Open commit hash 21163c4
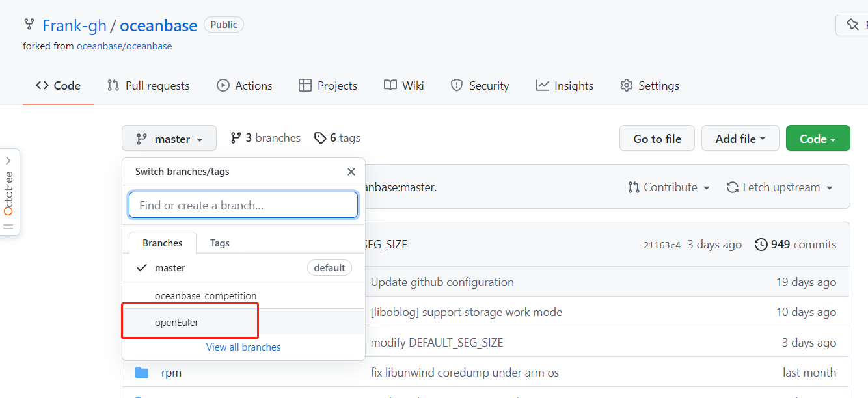The height and width of the screenshot is (398, 868). click(x=662, y=245)
